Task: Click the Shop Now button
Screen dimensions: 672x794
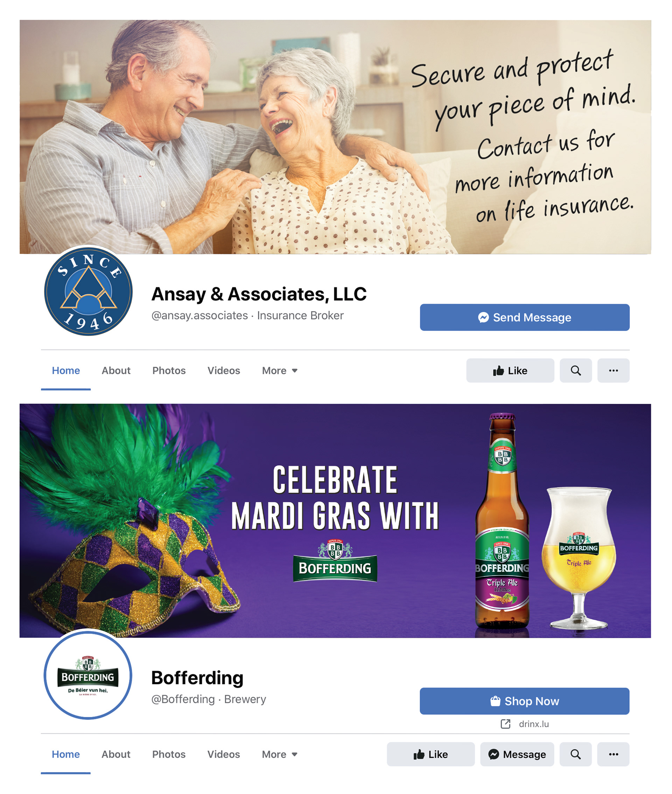Action: tap(525, 701)
